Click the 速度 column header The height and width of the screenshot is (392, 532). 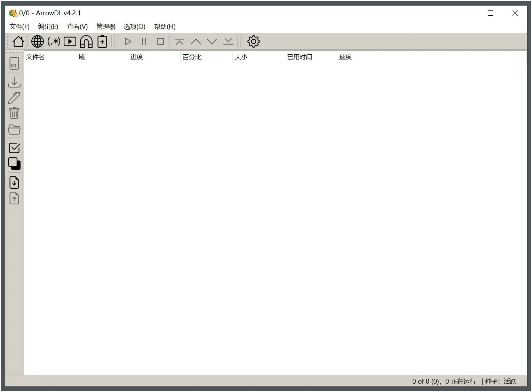[346, 57]
